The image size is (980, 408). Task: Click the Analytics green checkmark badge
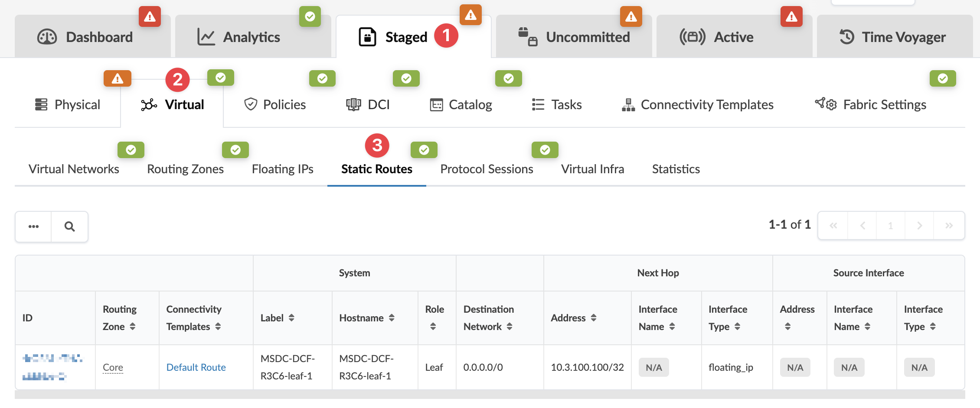310,17
